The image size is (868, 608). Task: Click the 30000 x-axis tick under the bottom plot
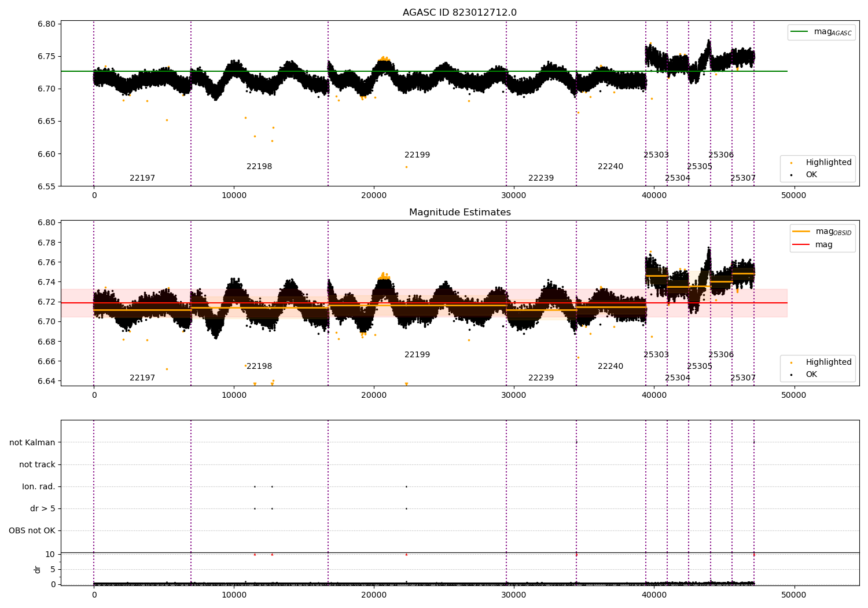click(514, 595)
